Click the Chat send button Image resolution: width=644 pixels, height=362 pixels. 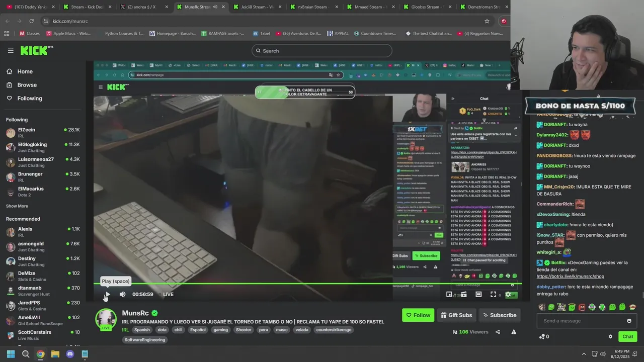coord(628,336)
